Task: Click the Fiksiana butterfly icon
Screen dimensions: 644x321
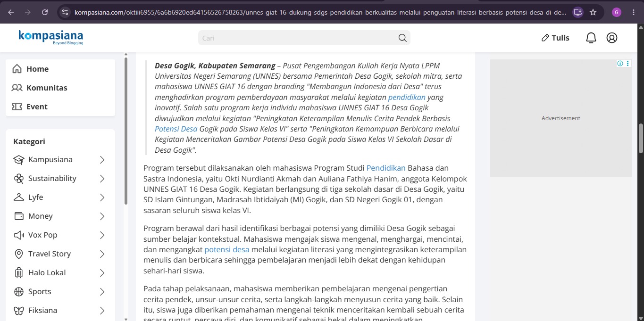Action: pos(19,311)
